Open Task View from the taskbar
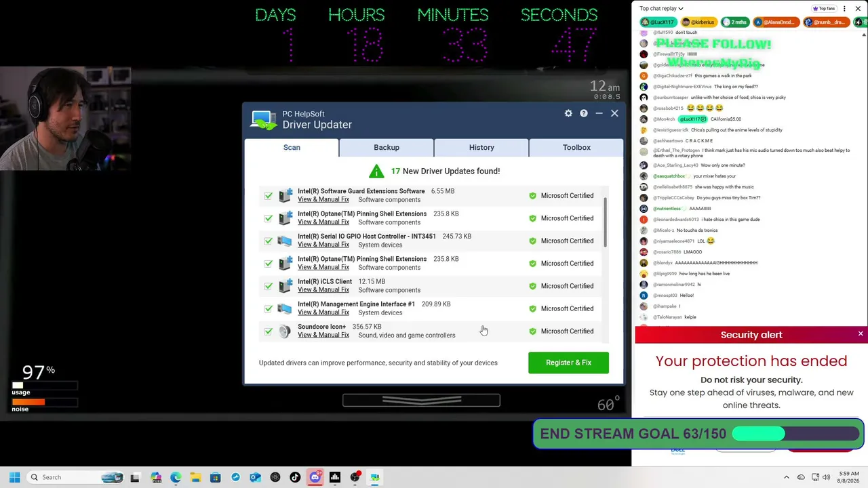 point(135,477)
